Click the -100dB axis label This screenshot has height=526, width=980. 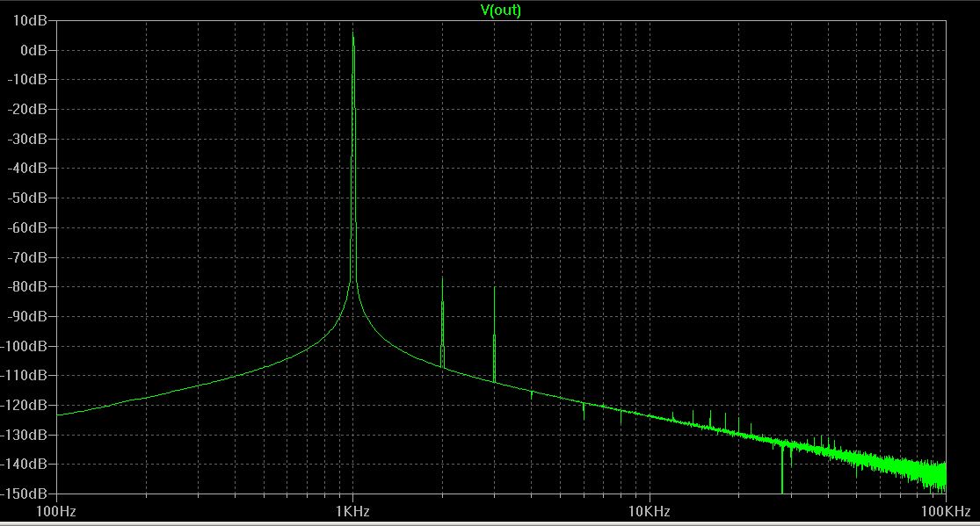24,346
